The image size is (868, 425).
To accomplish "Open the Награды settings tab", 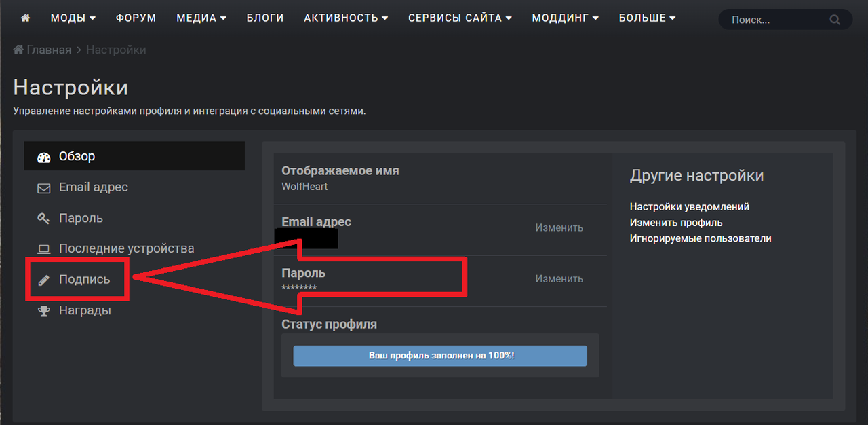I will pos(134,310).
